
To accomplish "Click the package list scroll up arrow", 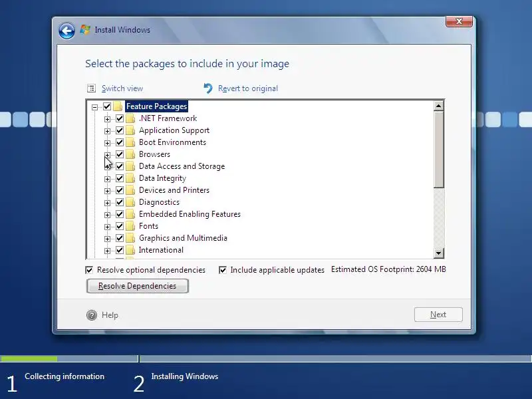I will point(438,106).
